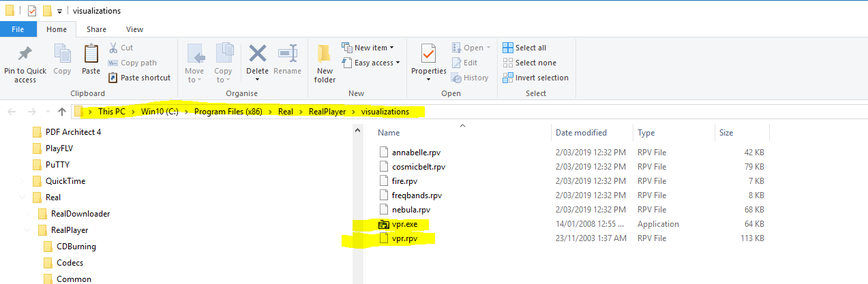Go to Win10 (C:) breadcrumb
Image resolution: width=868 pixels, height=284 pixels.
(x=160, y=112)
